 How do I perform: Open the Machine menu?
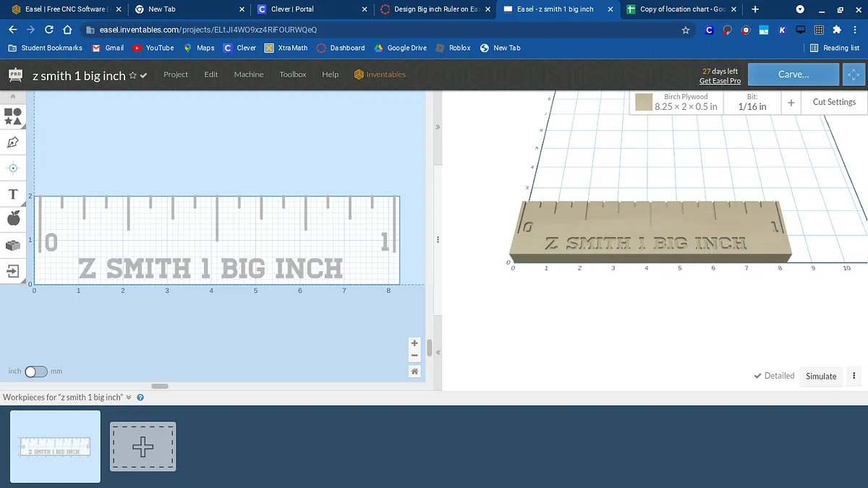pos(248,74)
